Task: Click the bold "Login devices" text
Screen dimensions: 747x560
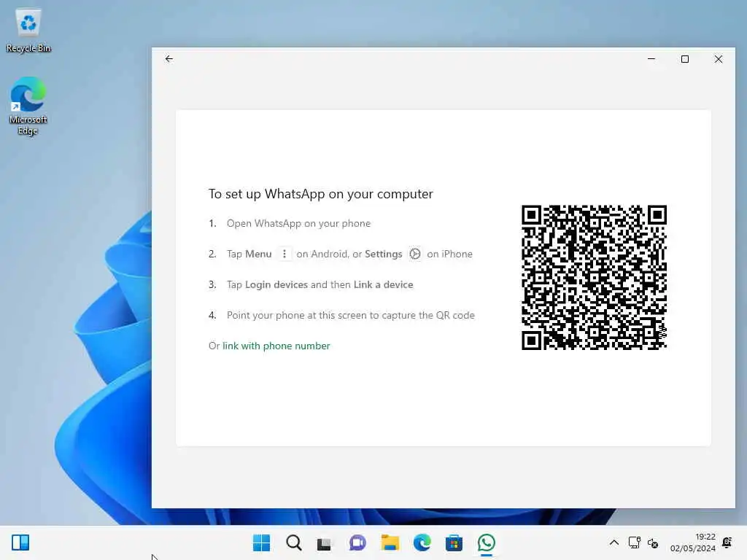Action: 276,284
